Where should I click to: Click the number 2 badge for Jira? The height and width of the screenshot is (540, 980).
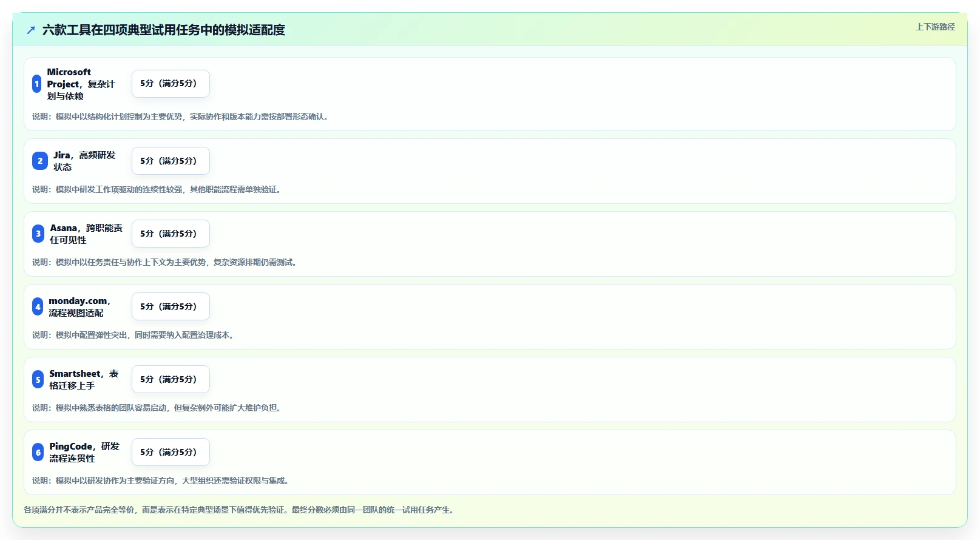40,161
